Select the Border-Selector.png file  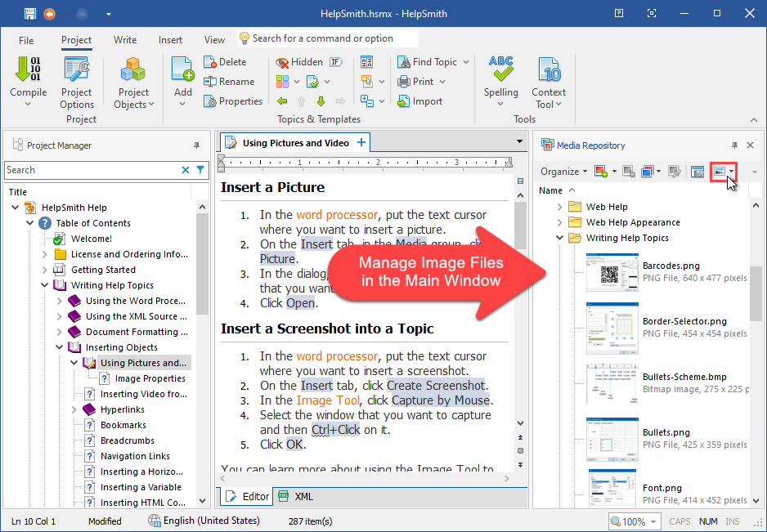point(684,321)
